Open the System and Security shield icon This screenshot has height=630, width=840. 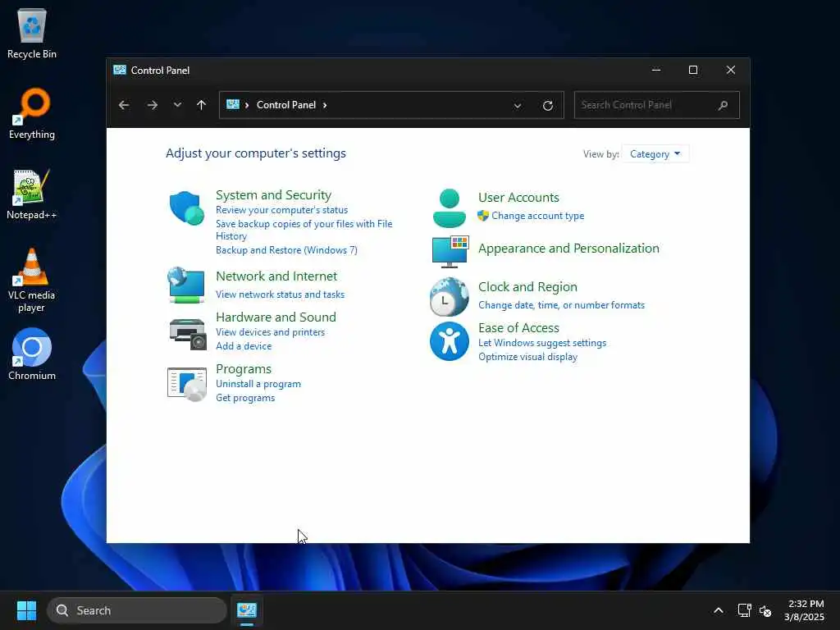(x=186, y=208)
